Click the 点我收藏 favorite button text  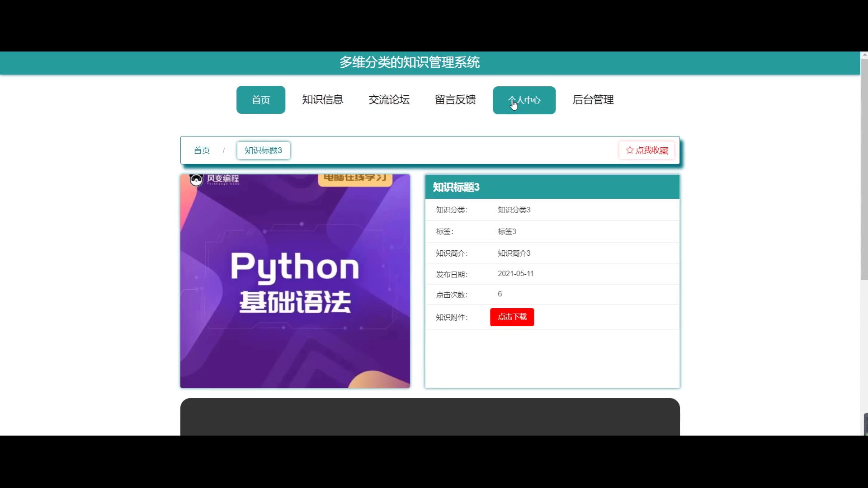(651, 150)
